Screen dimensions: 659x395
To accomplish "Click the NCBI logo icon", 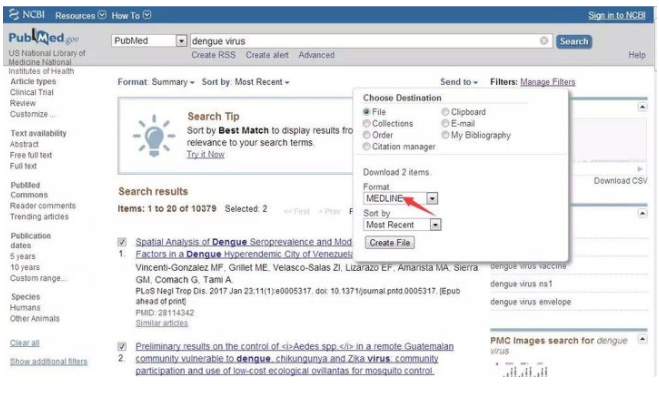I will tap(14, 15).
